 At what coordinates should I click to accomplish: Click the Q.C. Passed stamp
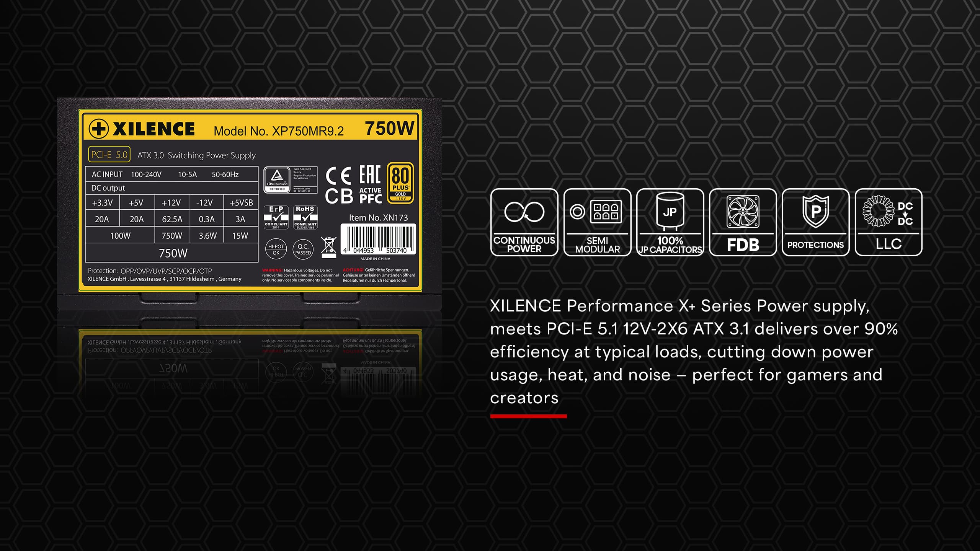tap(303, 249)
